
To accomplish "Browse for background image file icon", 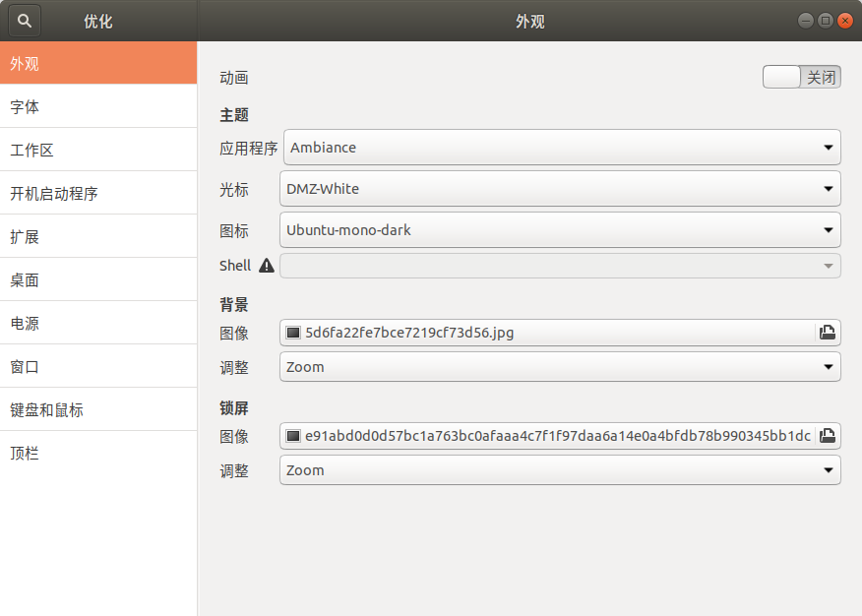I will coord(827,333).
